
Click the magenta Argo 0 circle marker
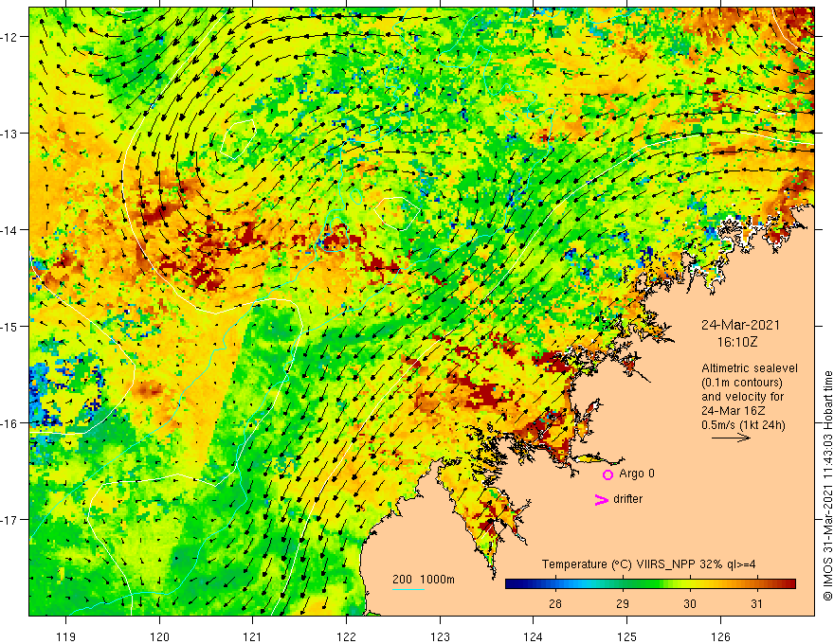[x=607, y=474]
